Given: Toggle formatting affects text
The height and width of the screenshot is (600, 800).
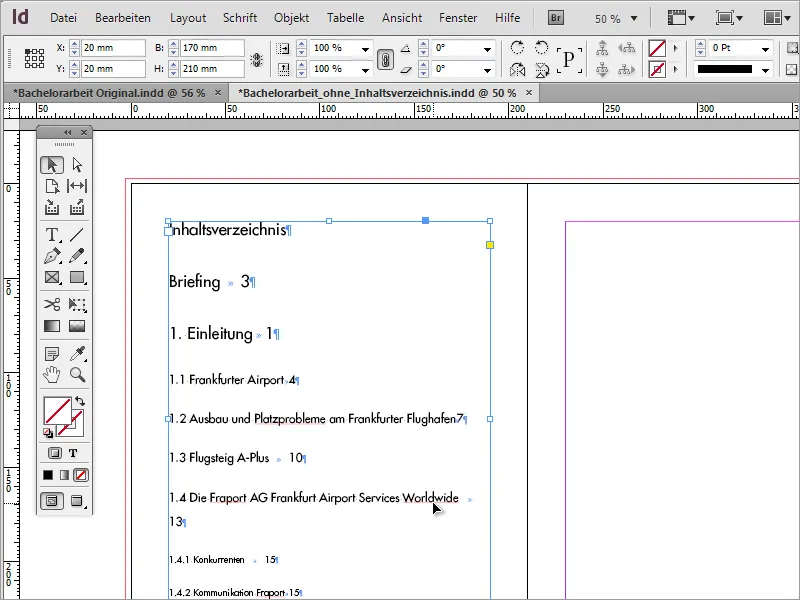Looking at the screenshot, I should (x=73, y=453).
